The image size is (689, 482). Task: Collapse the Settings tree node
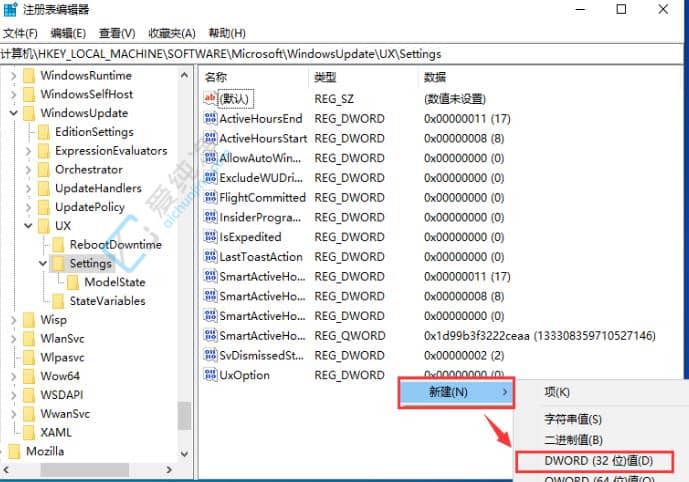click(43, 263)
